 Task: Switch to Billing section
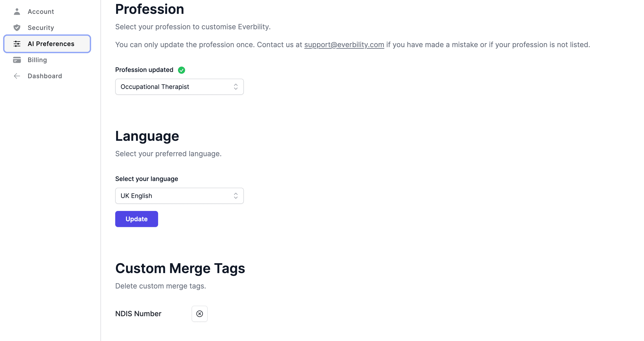37,60
